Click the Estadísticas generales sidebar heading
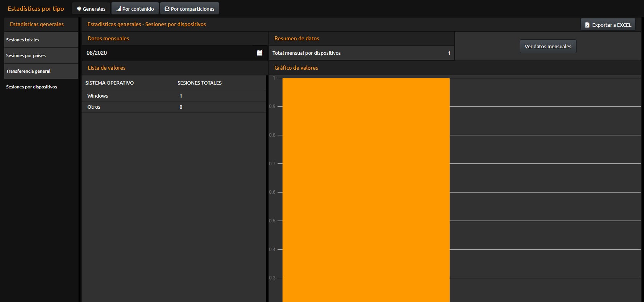Viewport: 644px width, 302px height. (x=37, y=24)
